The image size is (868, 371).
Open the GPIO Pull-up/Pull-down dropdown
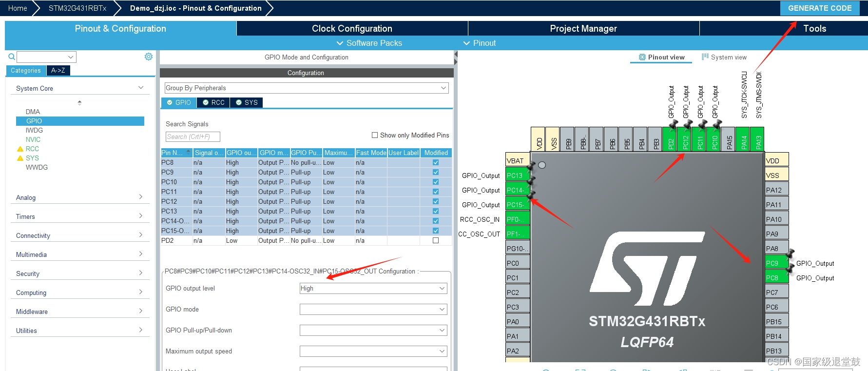[373, 330]
